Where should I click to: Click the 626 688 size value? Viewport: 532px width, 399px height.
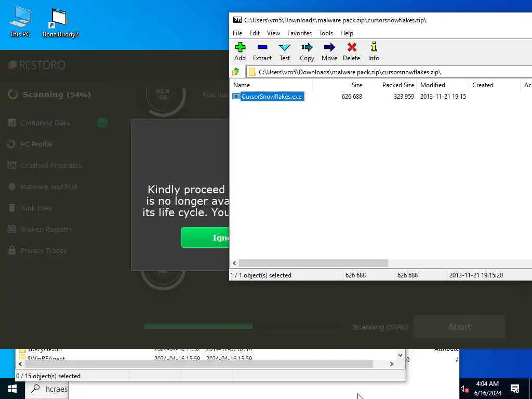click(352, 96)
